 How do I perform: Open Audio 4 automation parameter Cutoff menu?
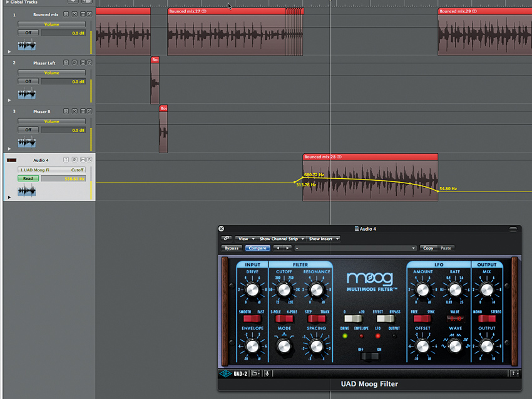pyautogui.click(x=51, y=170)
